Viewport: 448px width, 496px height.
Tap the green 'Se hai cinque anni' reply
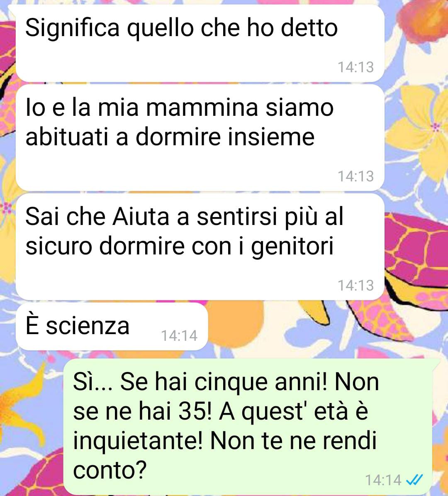click(248, 427)
